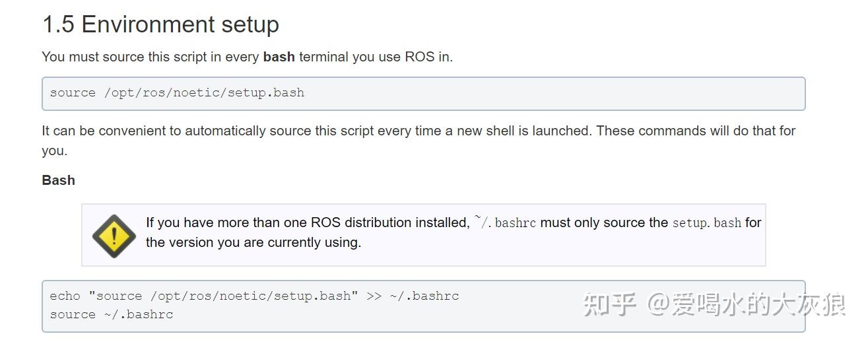Click the "echo" command word

coord(65,296)
